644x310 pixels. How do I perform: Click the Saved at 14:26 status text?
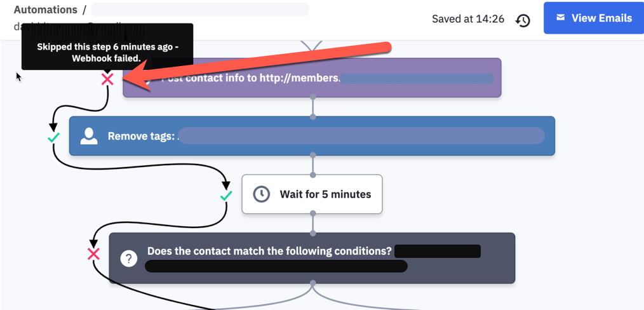click(x=468, y=18)
